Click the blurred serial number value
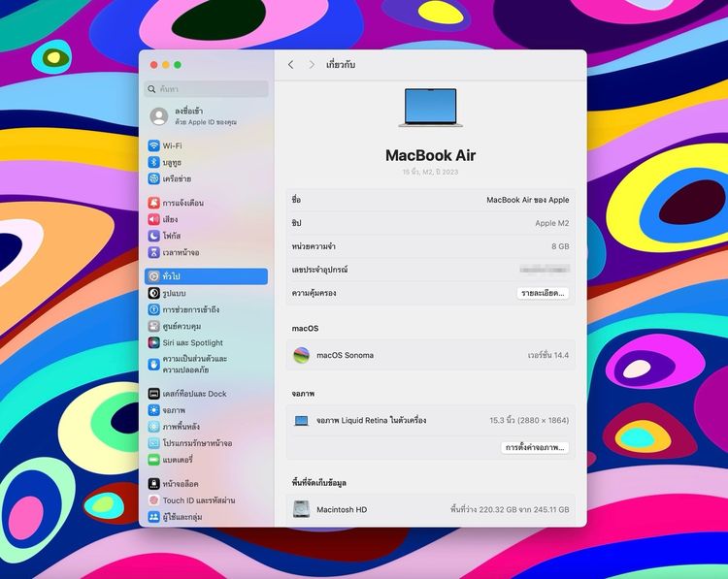Image resolution: width=728 pixels, height=579 pixels. pyautogui.click(x=545, y=269)
